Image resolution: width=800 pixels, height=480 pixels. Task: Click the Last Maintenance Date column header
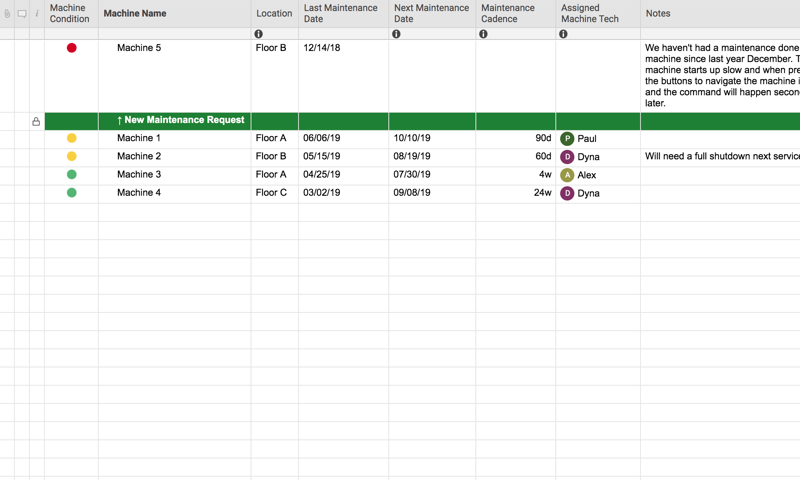[x=342, y=14]
